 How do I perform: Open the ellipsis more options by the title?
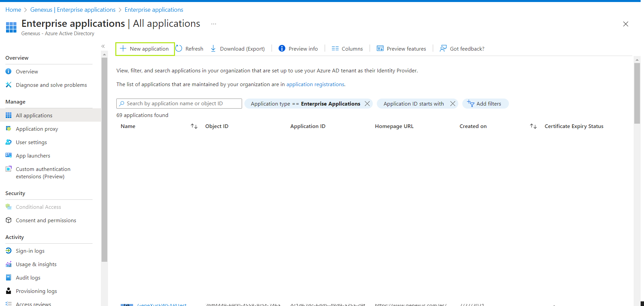214,24
